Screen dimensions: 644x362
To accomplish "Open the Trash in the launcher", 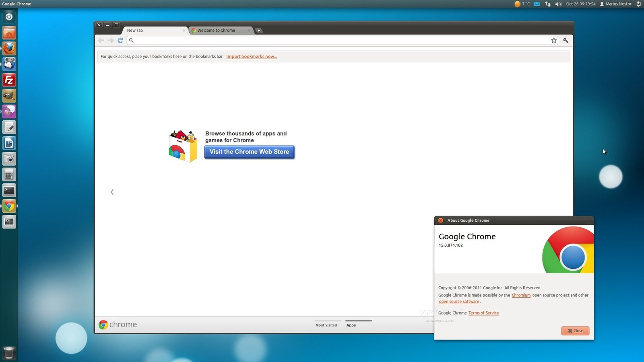I will 9,353.
